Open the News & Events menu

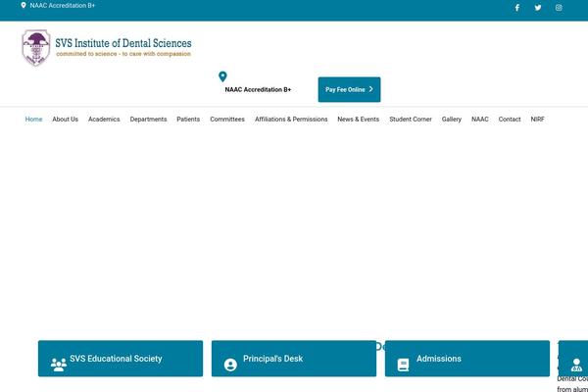click(358, 119)
